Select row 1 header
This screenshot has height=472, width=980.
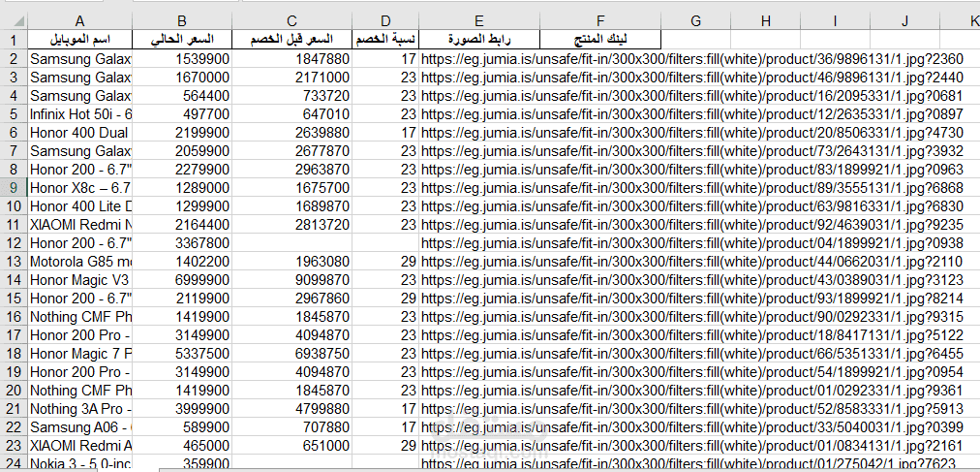click(14, 41)
